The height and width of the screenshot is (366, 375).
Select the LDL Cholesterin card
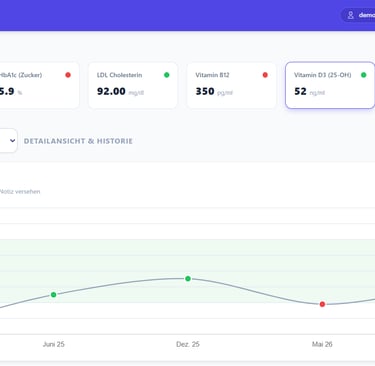pyautogui.click(x=133, y=85)
